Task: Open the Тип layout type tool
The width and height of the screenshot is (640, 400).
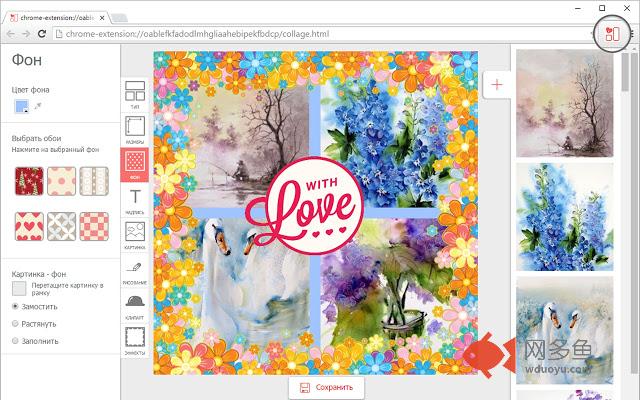Action: tap(135, 95)
